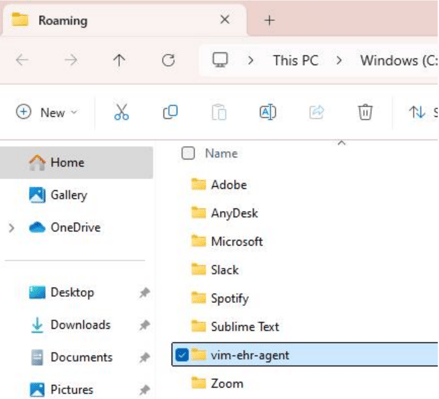The width and height of the screenshot is (439, 399).
Task: Expand the OneDrive tree node
Action: (12, 228)
